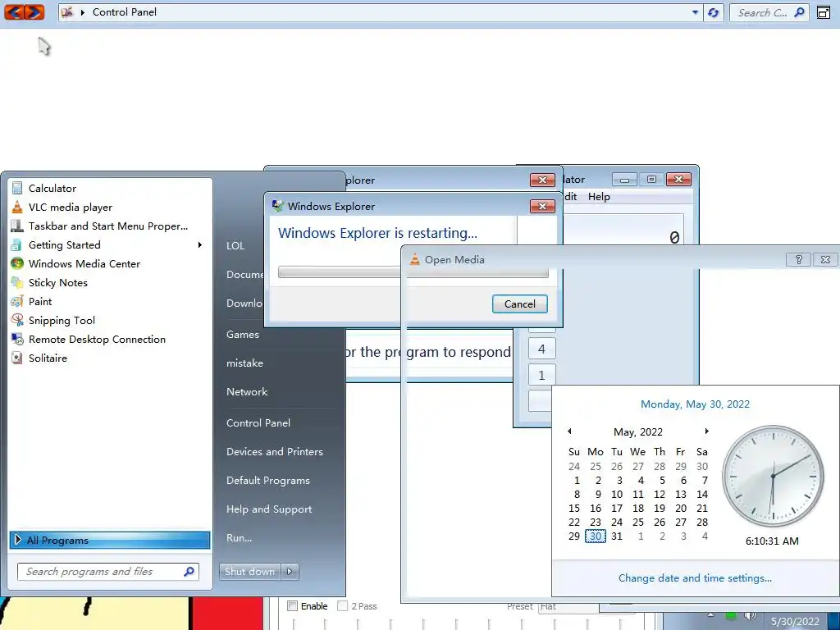This screenshot has width=840, height=630.
Task: Open Sticky Notes
Action: 110,282
